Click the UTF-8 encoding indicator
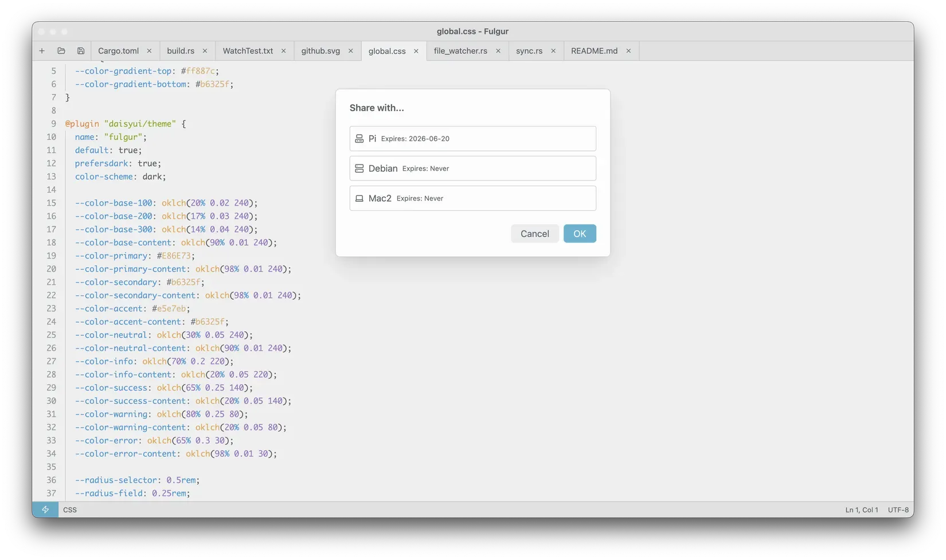The width and height of the screenshot is (946, 560). (898, 509)
